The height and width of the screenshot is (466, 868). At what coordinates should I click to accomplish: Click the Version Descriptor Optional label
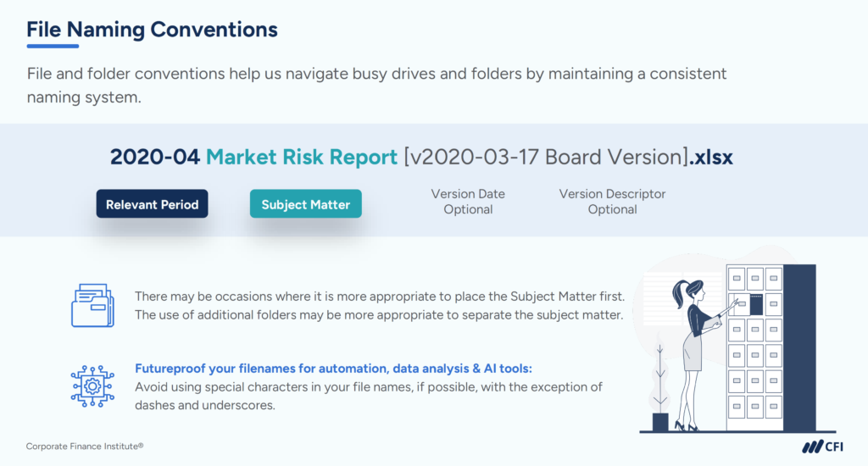(612, 202)
